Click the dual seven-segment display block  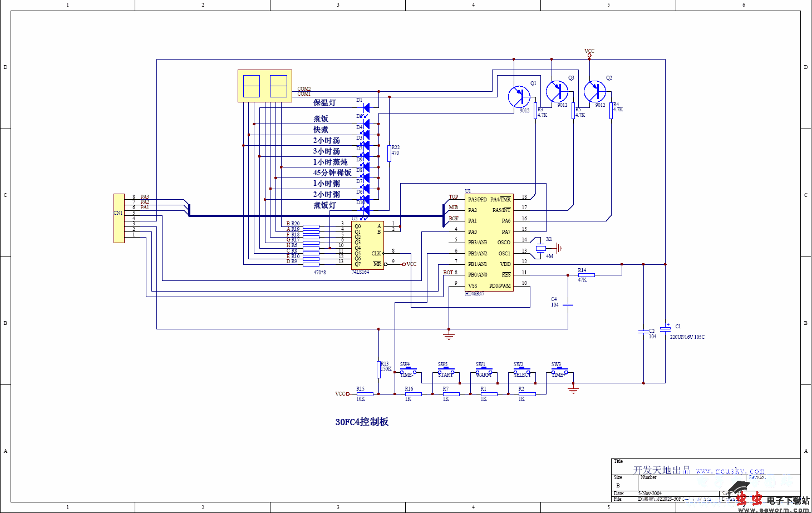(265, 86)
